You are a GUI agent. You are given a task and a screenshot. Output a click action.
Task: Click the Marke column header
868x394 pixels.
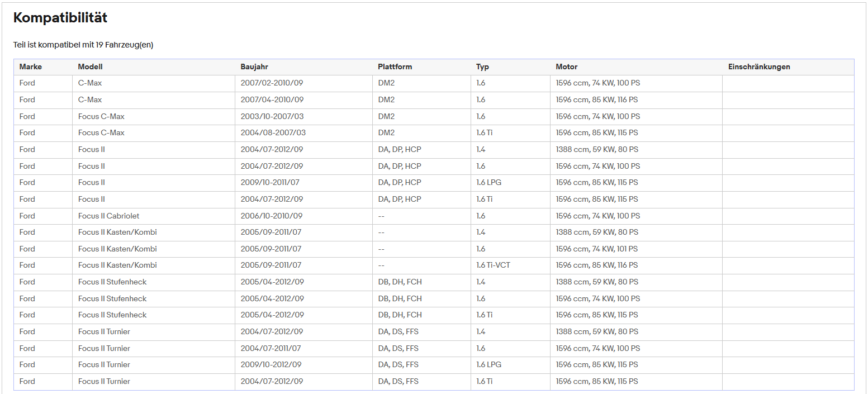(31, 67)
